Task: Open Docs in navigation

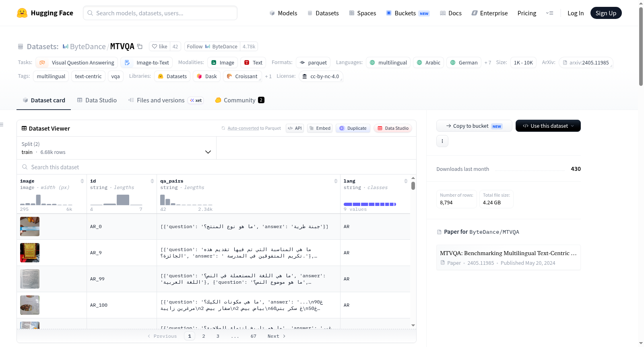Action: pos(450,13)
